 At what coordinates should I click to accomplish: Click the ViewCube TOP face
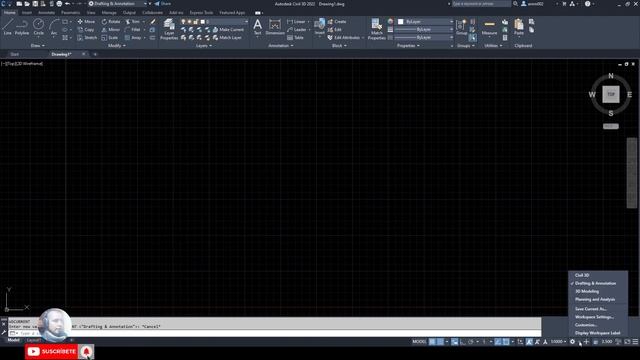[x=611, y=94]
